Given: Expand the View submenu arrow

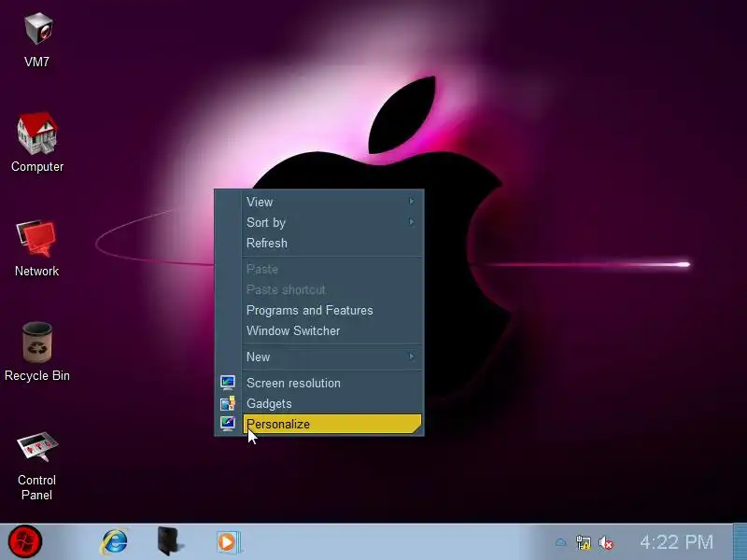Looking at the screenshot, I should point(412,201).
